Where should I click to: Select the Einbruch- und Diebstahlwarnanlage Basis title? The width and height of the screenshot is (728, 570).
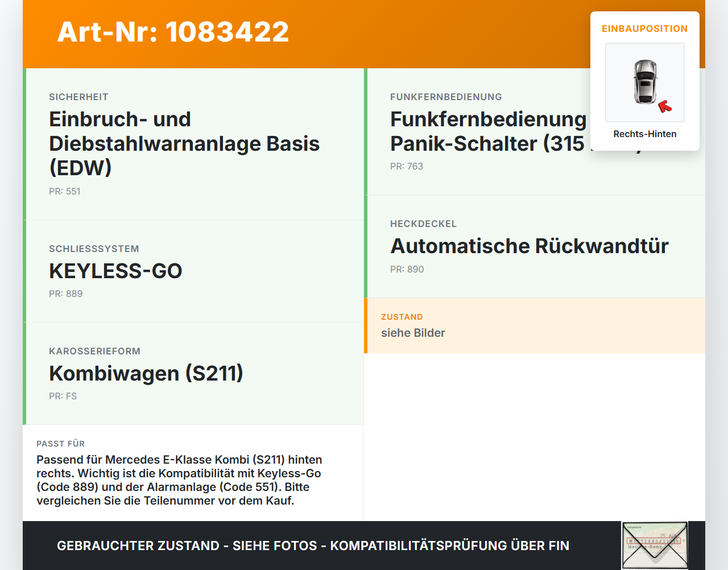tap(184, 143)
